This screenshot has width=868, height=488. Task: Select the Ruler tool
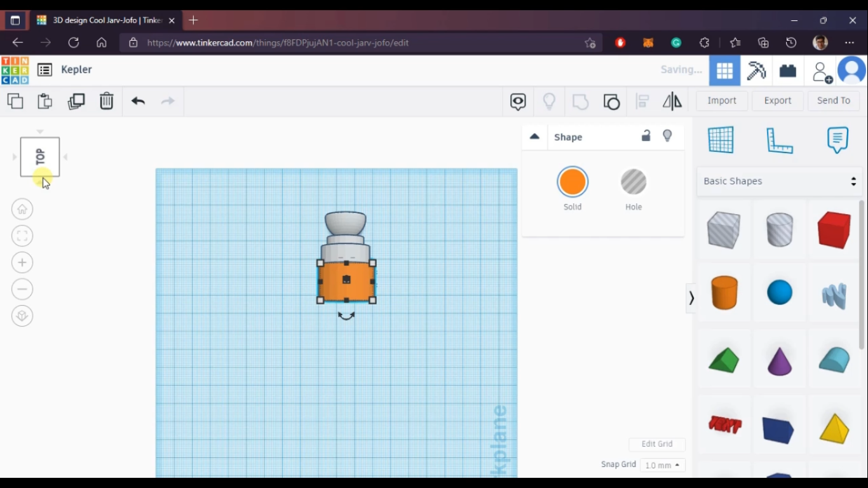(780, 140)
